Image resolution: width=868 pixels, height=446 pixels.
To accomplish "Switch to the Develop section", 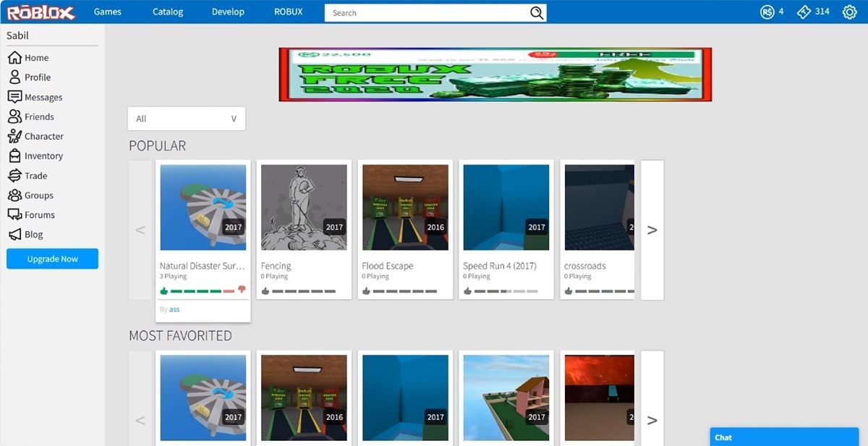I will 227,12.
